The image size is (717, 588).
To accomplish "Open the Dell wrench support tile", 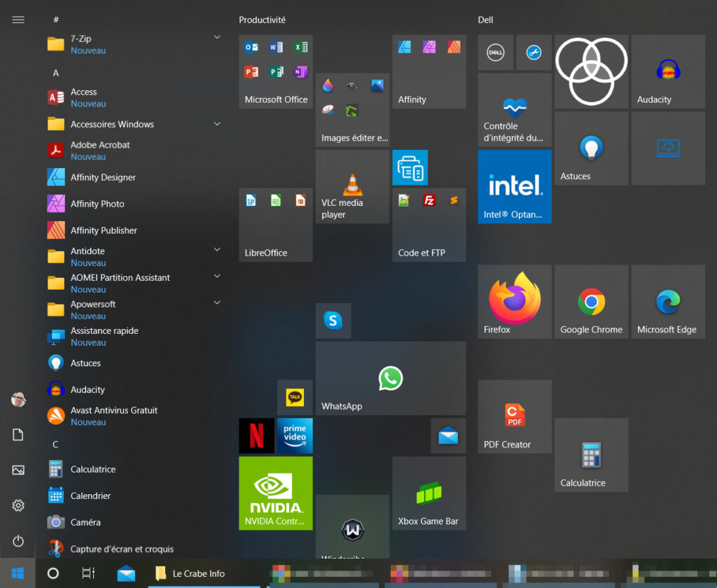I will pyautogui.click(x=534, y=52).
